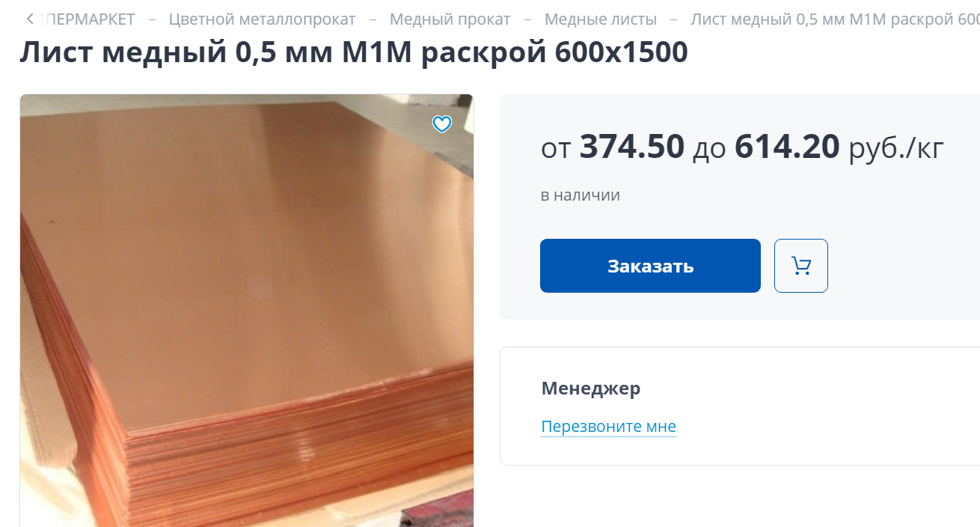Click the Менеджер heading
The height and width of the screenshot is (527, 980).
coord(591,389)
